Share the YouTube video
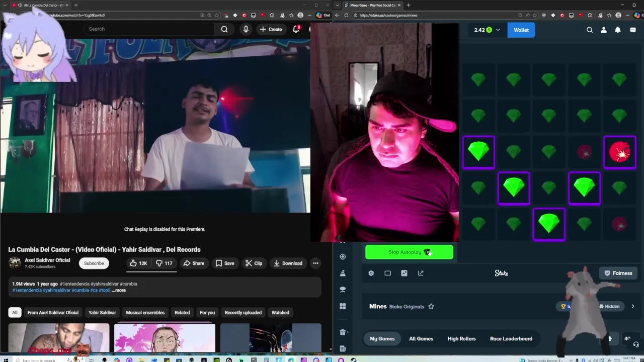Image resolution: width=644 pixels, height=362 pixels. tap(194, 263)
